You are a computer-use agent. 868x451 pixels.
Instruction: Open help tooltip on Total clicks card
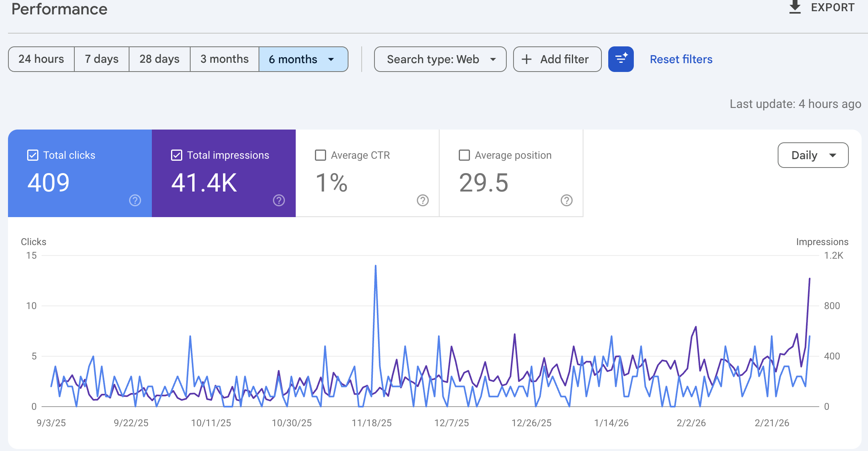tap(135, 200)
